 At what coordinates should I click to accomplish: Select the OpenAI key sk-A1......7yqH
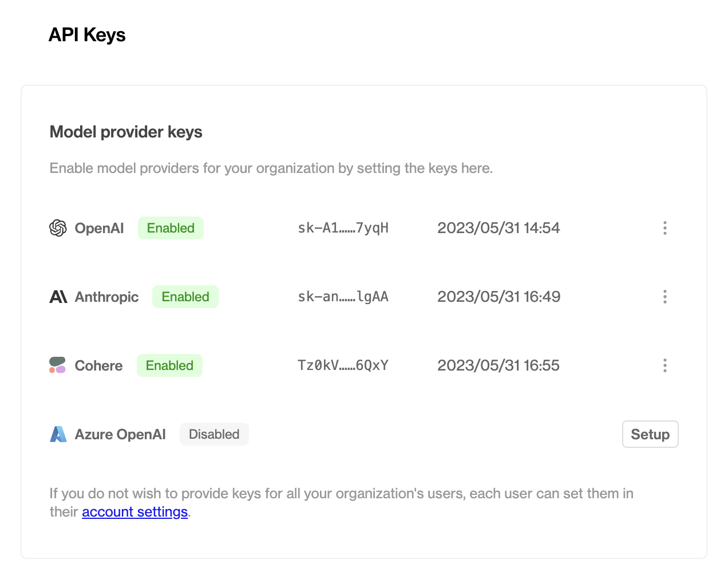[343, 228]
